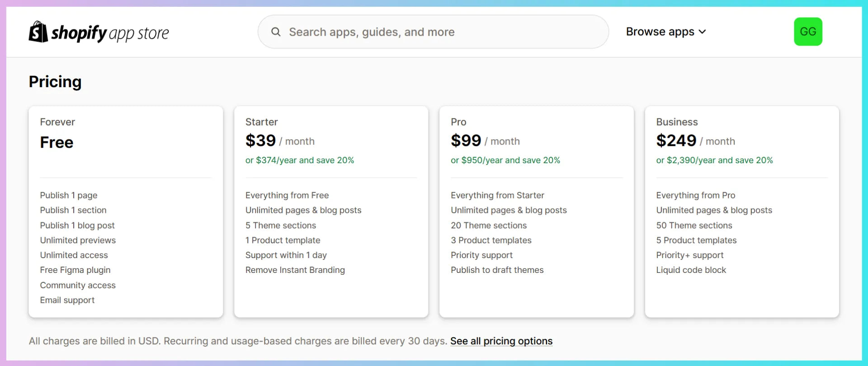Click the "$374/year and save 20%" offer
Screen dimensions: 868x366
click(299, 160)
